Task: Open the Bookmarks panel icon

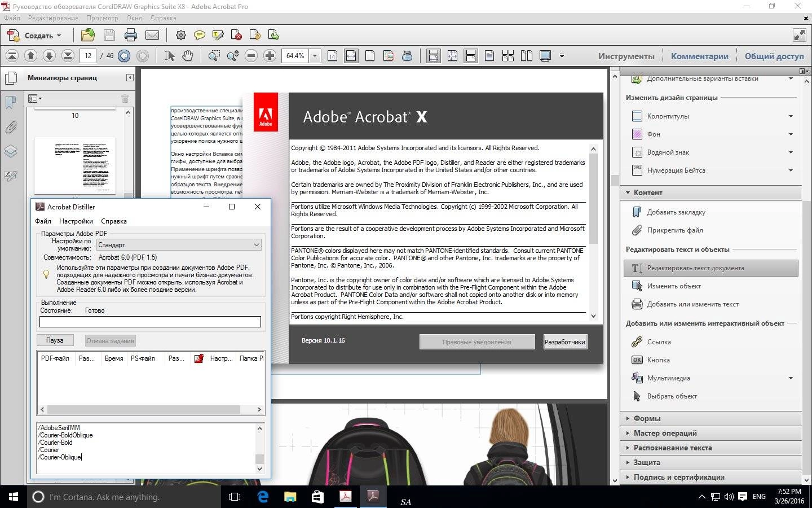Action: (x=11, y=102)
